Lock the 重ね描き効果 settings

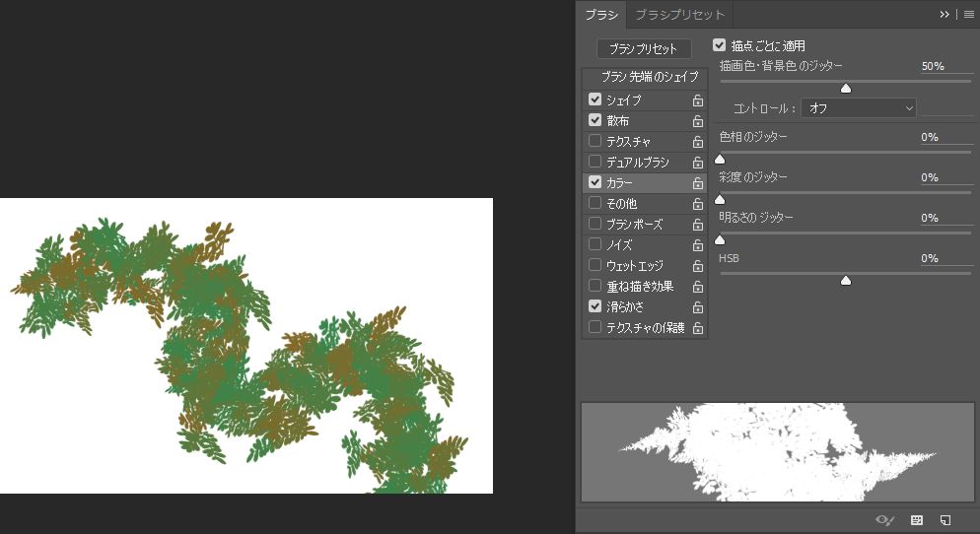697,286
